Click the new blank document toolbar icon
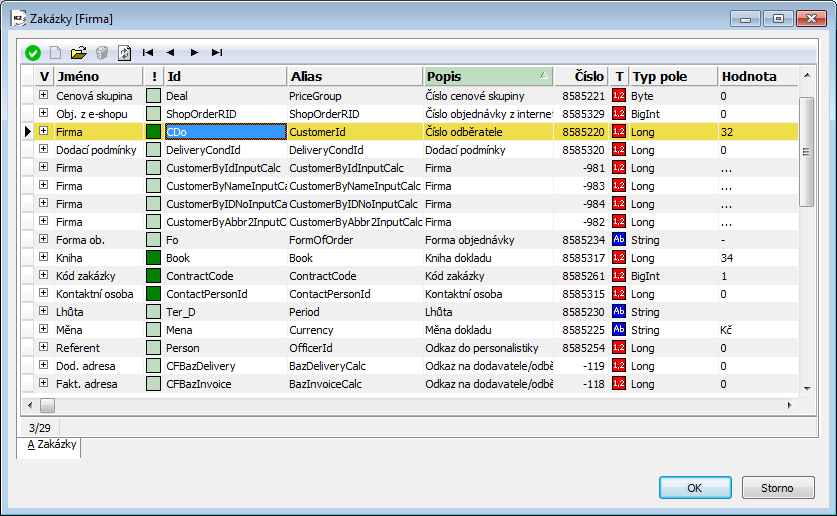This screenshot has height=516, width=837. click(56, 52)
